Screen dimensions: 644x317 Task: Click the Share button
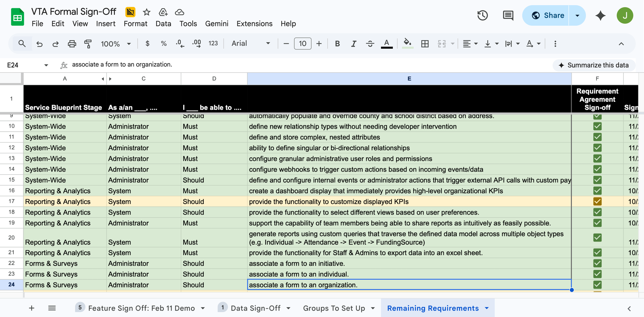pos(548,15)
